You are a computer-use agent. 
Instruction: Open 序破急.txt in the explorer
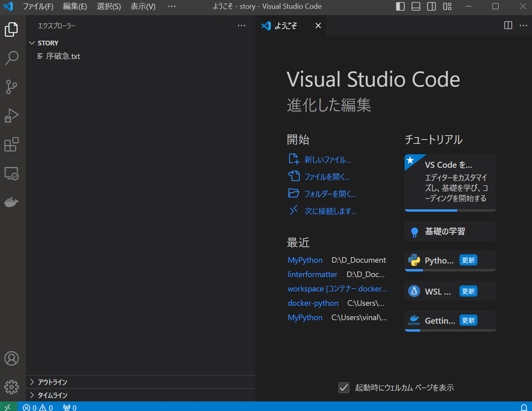pos(141,56)
